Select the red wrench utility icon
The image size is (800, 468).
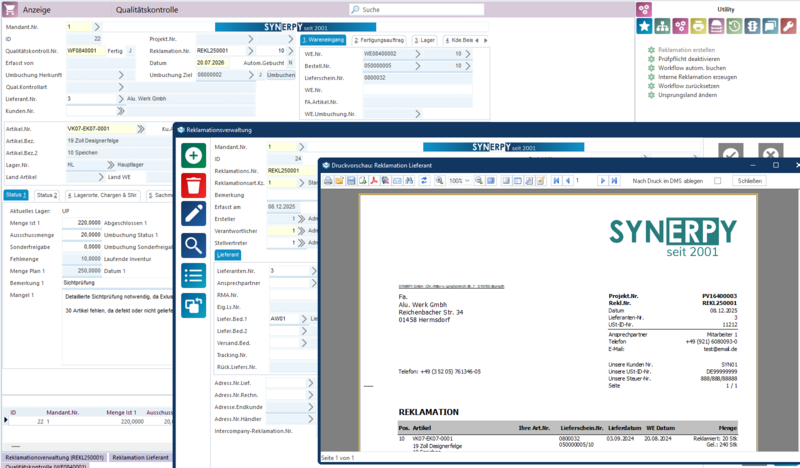pos(788,26)
